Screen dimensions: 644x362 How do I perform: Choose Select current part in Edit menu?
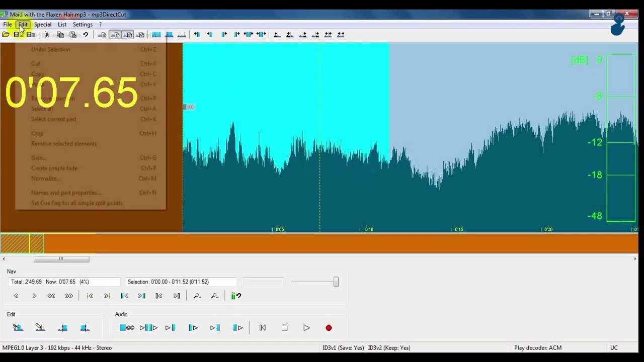click(91, 119)
